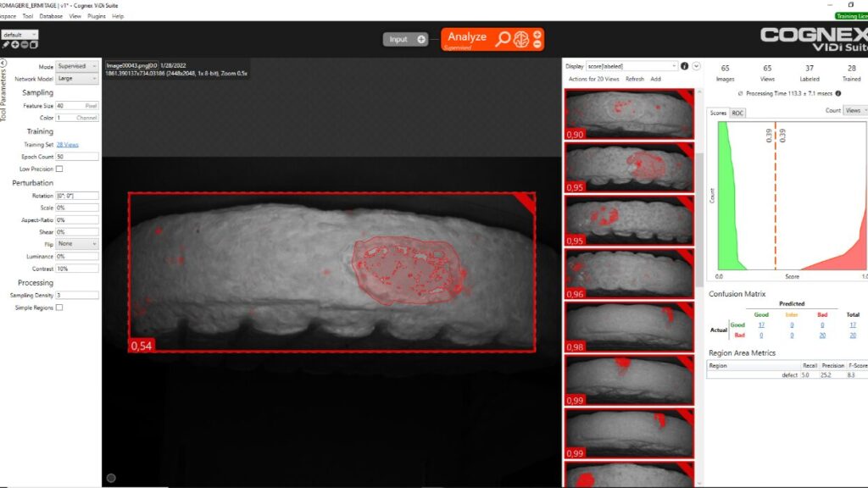Enable the Low Precision checkbox
The image size is (868, 488).
click(x=59, y=169)
